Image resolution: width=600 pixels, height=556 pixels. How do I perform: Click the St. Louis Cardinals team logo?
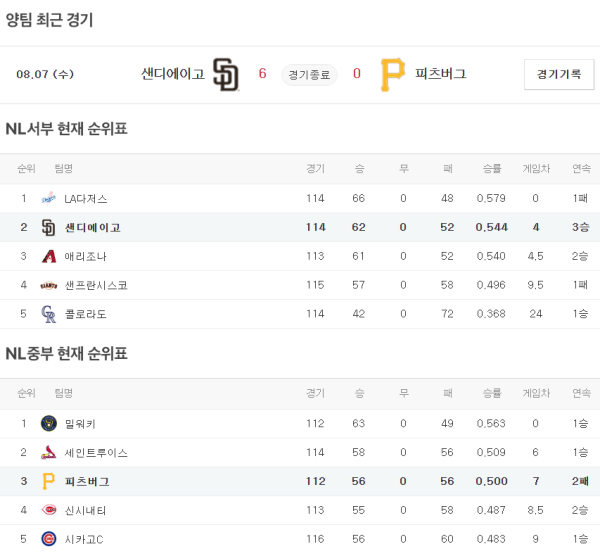coord(48,453)
